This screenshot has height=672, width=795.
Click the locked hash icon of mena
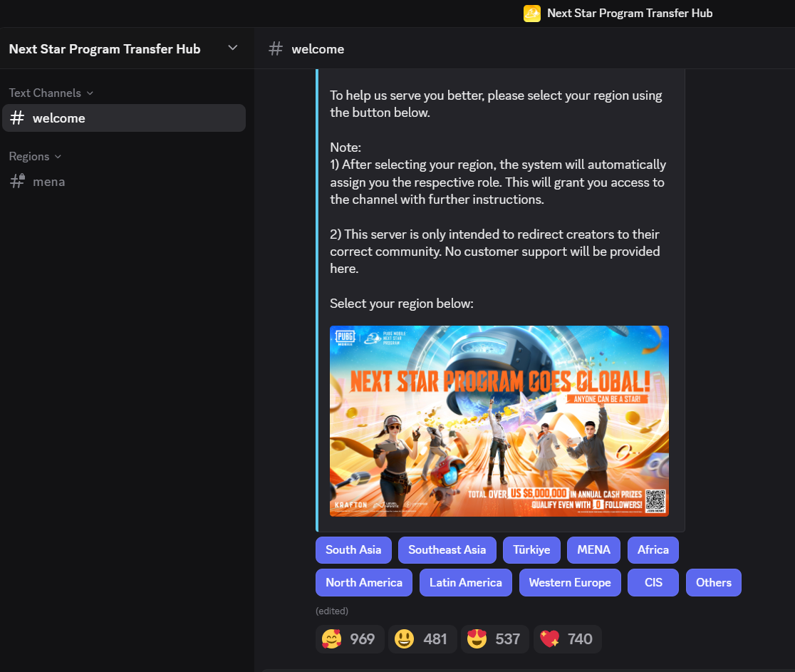(x=17, y=181)
